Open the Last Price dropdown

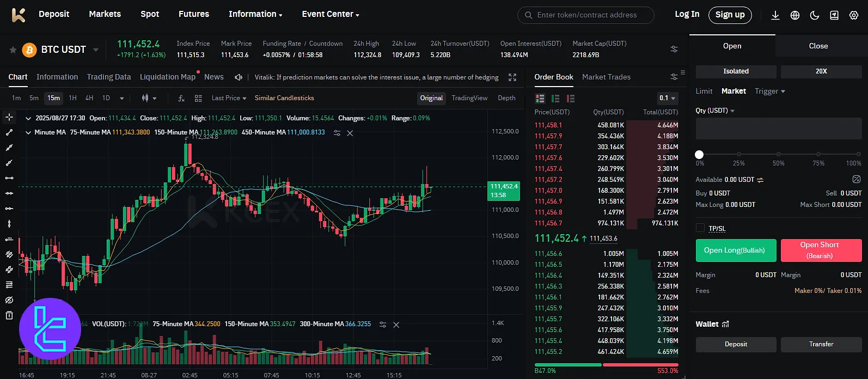pos(229,98)
